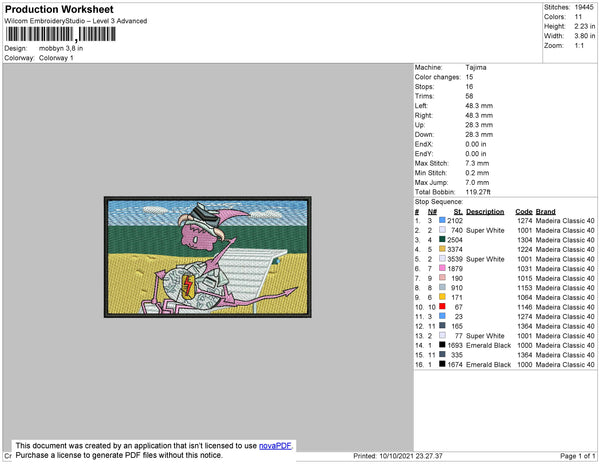Click the 'Code' column header

pyautogui.click(x=524, y=212)
